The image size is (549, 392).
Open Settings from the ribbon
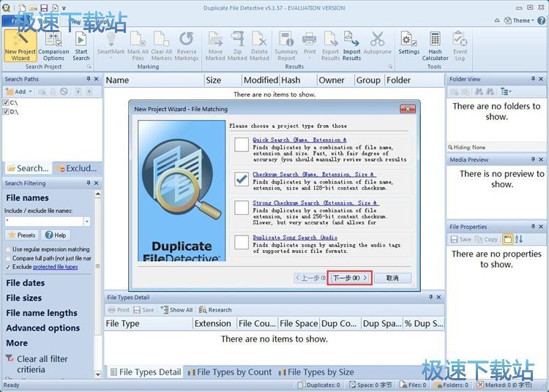408,44
